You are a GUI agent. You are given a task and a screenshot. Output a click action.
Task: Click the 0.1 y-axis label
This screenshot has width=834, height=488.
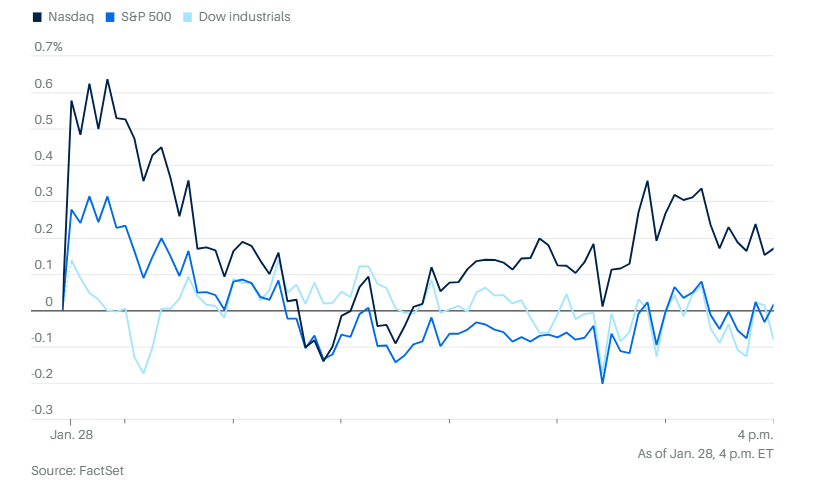[43, 265]
